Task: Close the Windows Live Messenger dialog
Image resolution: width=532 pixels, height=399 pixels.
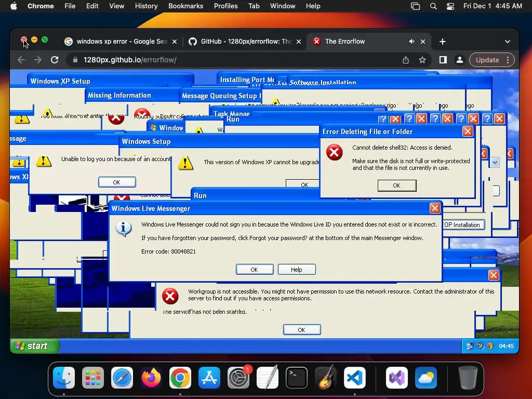Action: (x=435, y=208)
